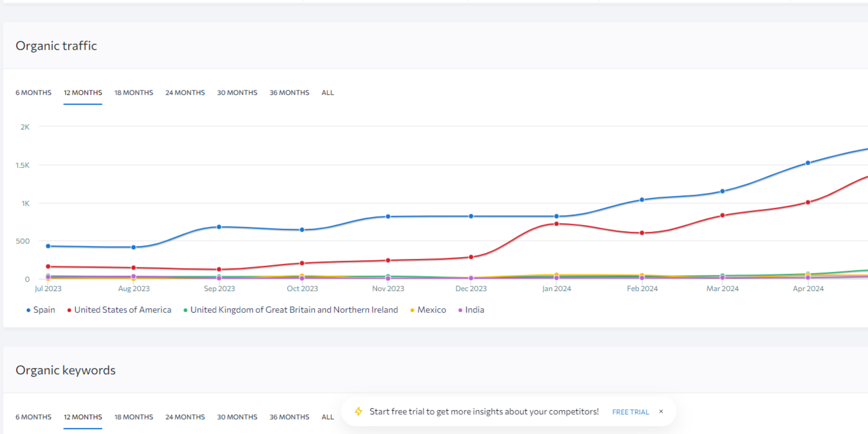Select 30 MONTHS tab in Organic traffic
Viewport: 868px width, 434px height.
coord(237,93)
